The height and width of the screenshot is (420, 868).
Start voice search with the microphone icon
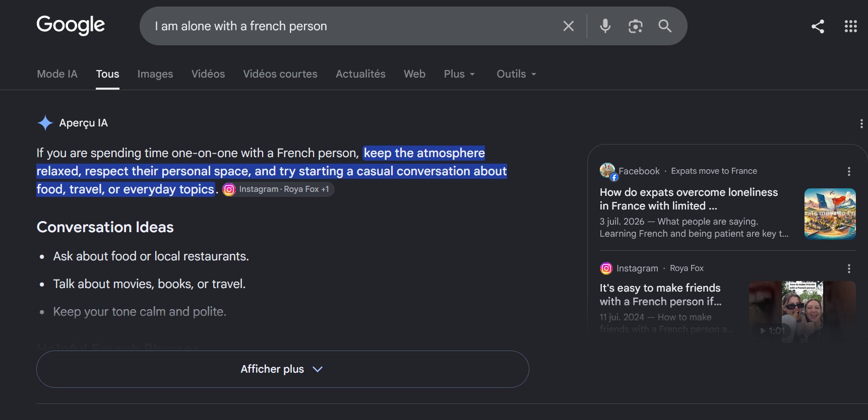tap(605, 26)
